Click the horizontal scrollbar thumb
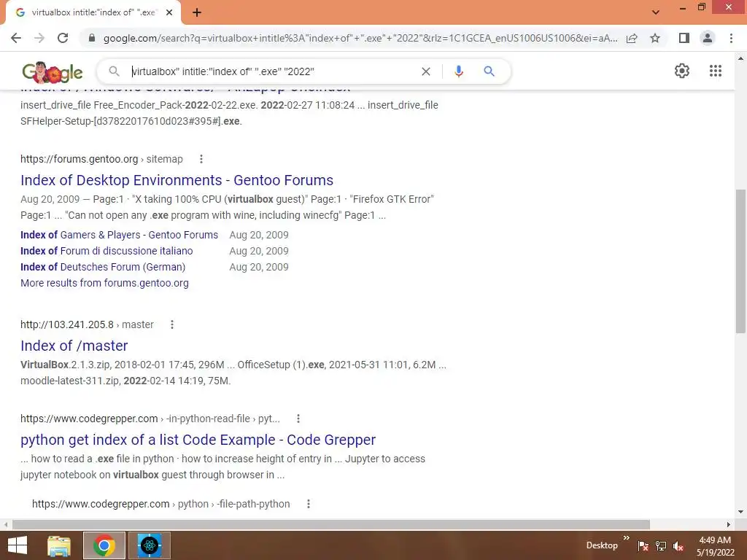The width and height of the screenshot is (747, 560). 331,524
